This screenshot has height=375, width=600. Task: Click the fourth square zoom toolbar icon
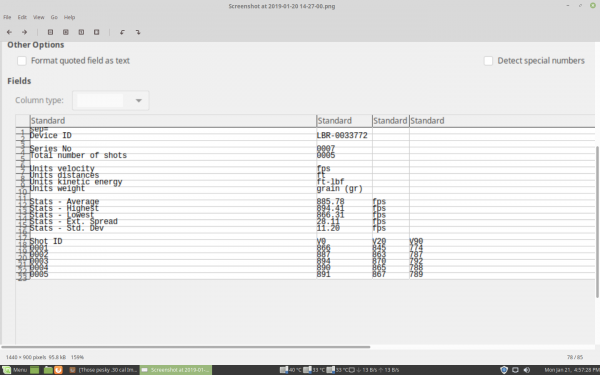pyautogui.click(x=96, y=32)
